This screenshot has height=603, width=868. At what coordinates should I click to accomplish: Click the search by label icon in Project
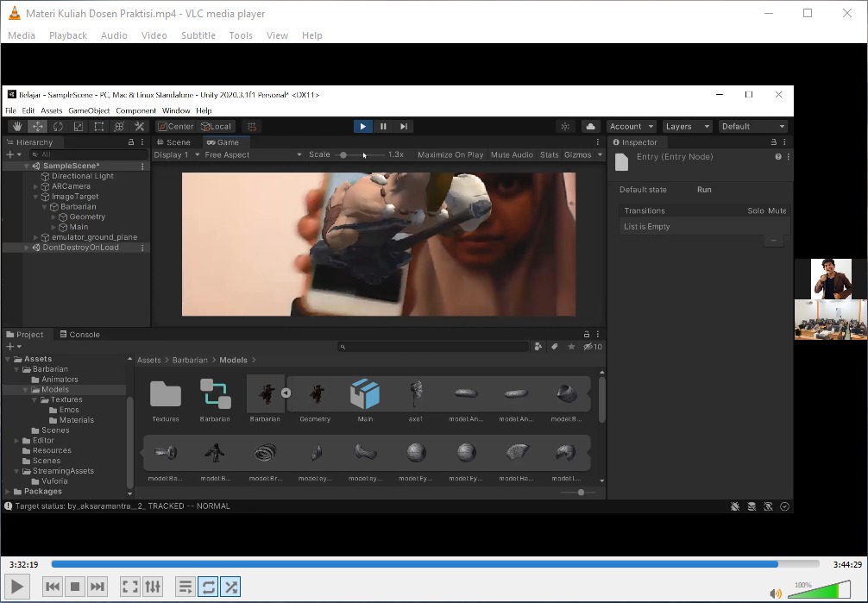point(554,347)
